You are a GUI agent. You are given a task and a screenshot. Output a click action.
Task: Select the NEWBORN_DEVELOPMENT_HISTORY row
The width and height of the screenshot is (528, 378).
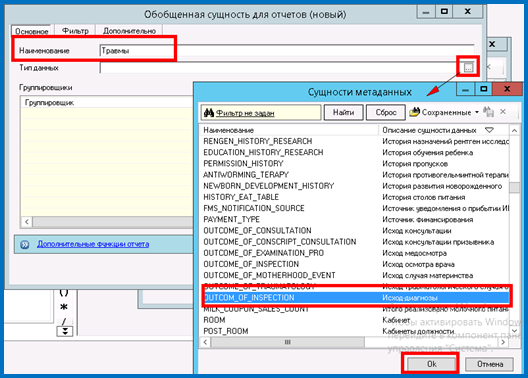point(355,186)
